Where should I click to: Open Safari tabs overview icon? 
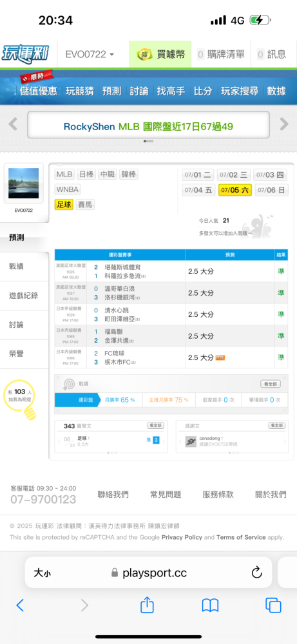(273, 605)
